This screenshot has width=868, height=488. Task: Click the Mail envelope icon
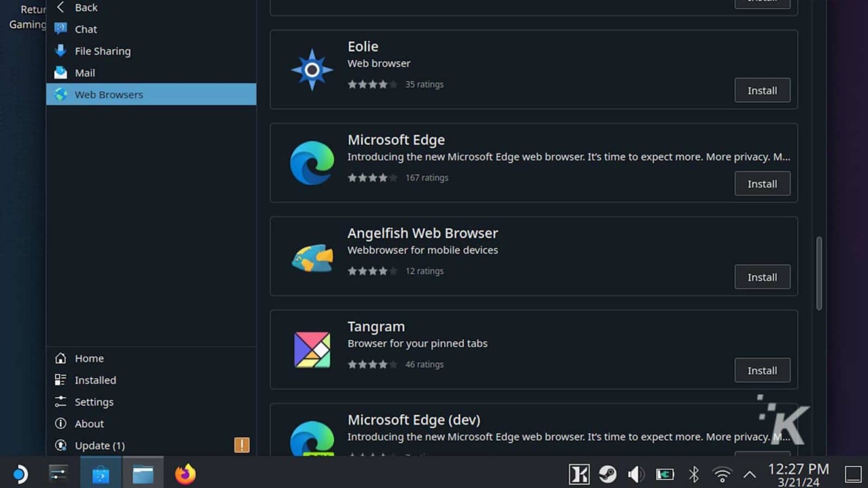[61, 72]
